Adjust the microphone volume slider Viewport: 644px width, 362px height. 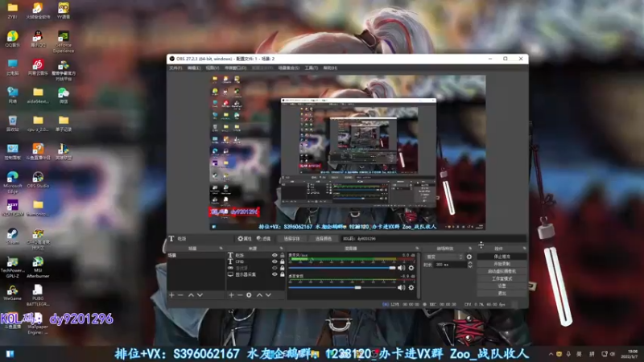(x=342, y=268)
